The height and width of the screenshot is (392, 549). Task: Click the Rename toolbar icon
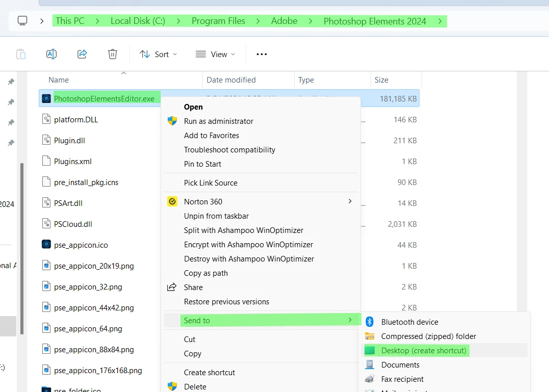click(51, 54)
